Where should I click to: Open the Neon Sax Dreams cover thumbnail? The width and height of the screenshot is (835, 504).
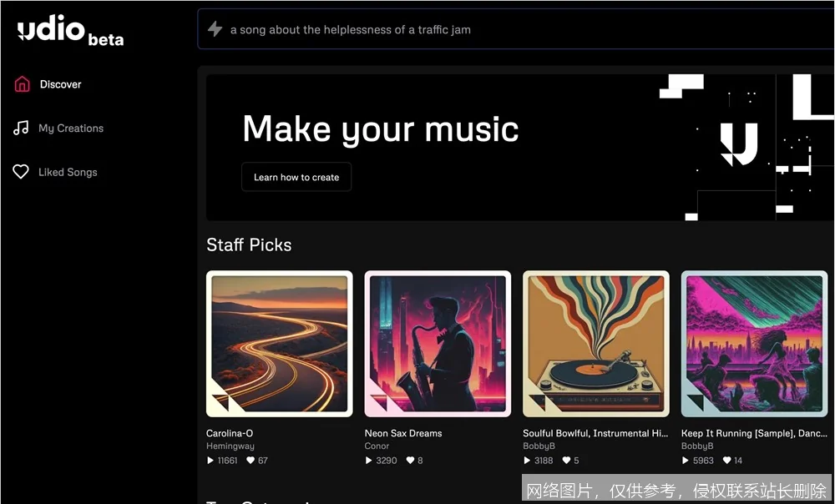438,344
